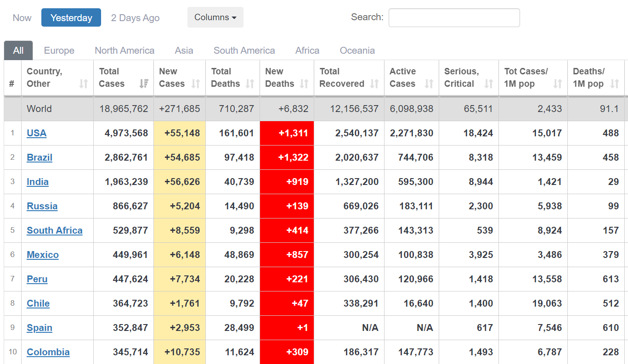628x364 pixels.
Task: Click the Total Cases sort icon
Action: [x=144, y=84]
